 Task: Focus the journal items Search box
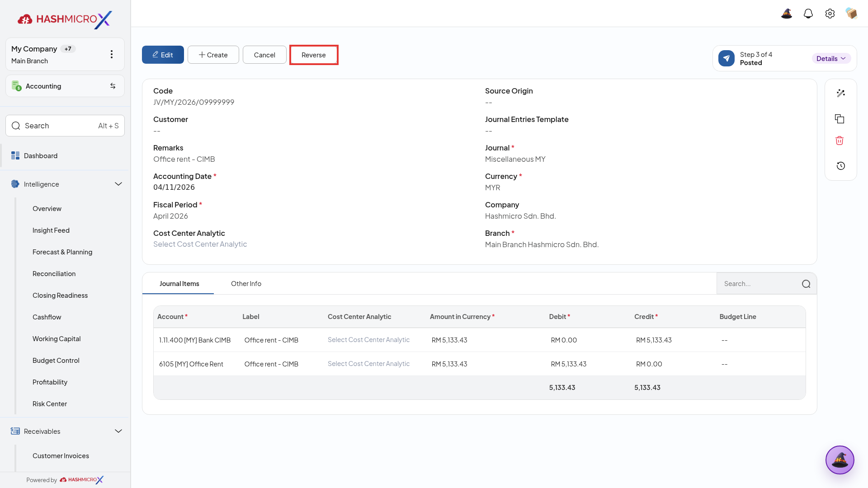click(767, 284)
